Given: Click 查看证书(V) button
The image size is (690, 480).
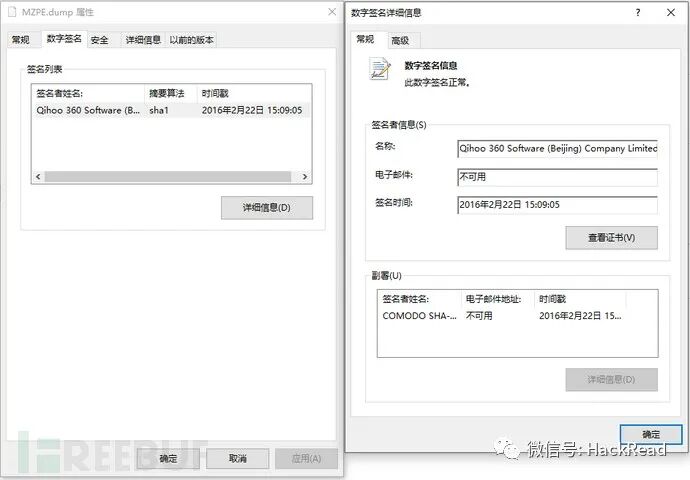Looking at the screenshot, I should (611, 238).
